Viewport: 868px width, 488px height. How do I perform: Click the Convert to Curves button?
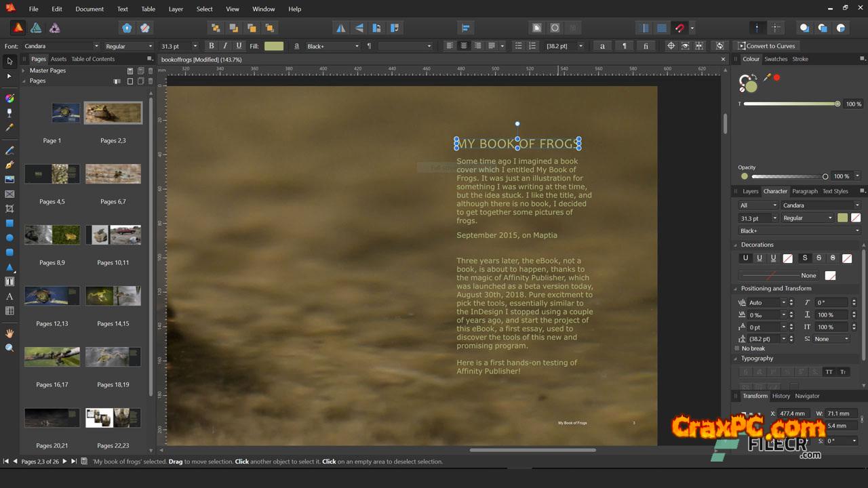pyautogui.click(x=766, y=46)
